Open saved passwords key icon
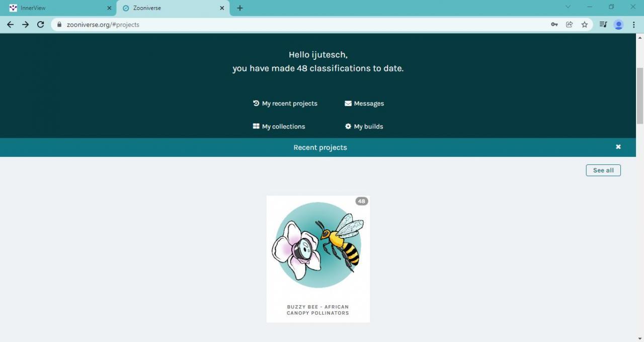Viewport: 644px width, 342px height. (x=554, y=24)
